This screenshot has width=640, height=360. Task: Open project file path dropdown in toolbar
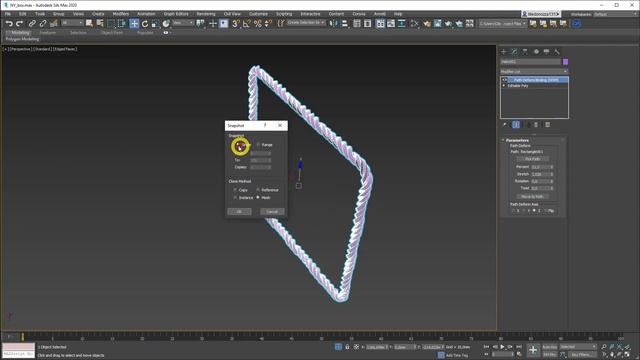pyautogui.click(x=503, y=24)
